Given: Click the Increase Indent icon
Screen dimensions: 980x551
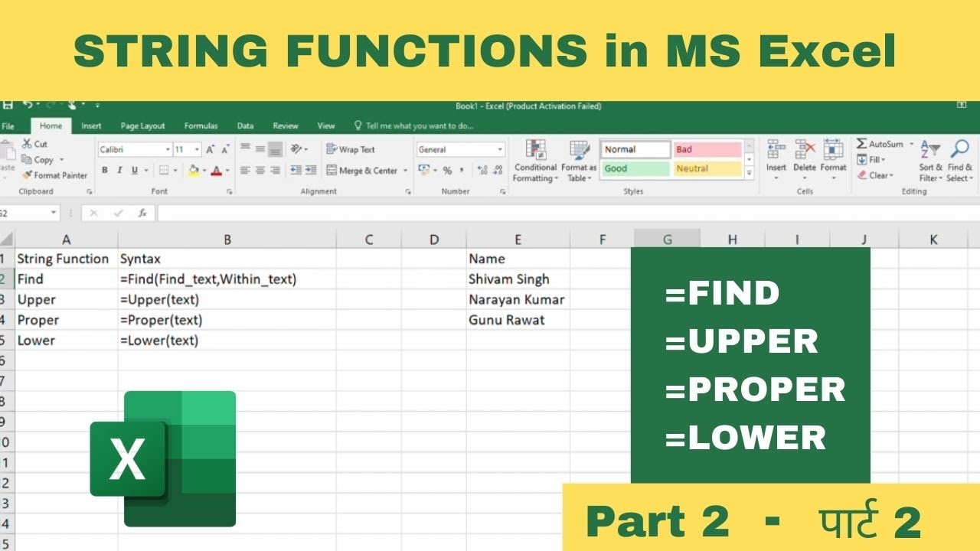Looking at the screenshot, I should pos(311,170).
